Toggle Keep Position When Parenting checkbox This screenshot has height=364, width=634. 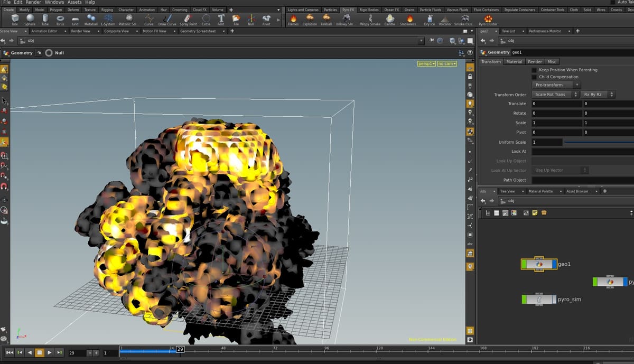(534, 70)
